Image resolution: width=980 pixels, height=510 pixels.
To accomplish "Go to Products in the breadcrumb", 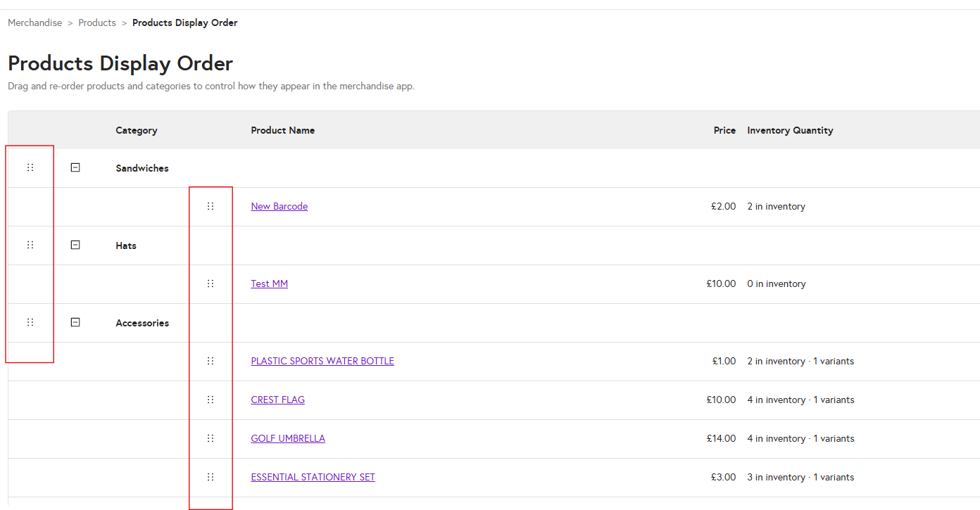I will pyautogui.click(x=97, y=23).
